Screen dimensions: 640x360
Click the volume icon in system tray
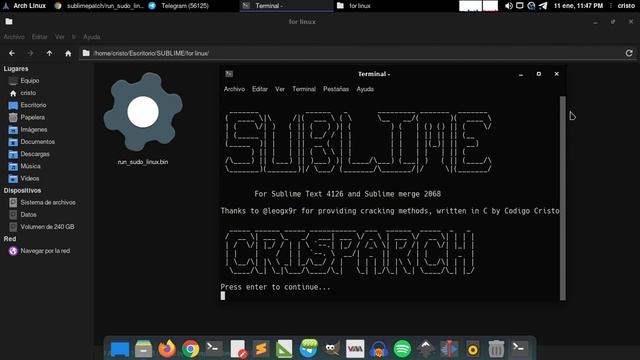(x=508, y=6)
